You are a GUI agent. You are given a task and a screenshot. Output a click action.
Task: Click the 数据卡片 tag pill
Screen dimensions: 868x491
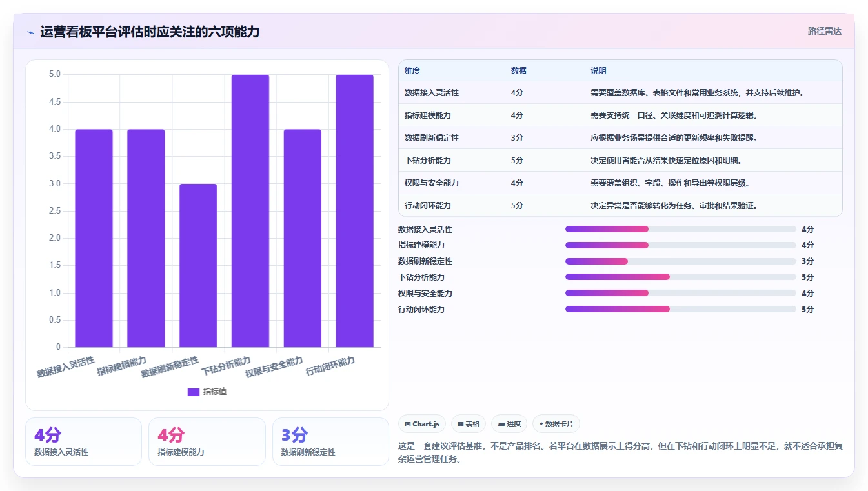pos(556,424)
